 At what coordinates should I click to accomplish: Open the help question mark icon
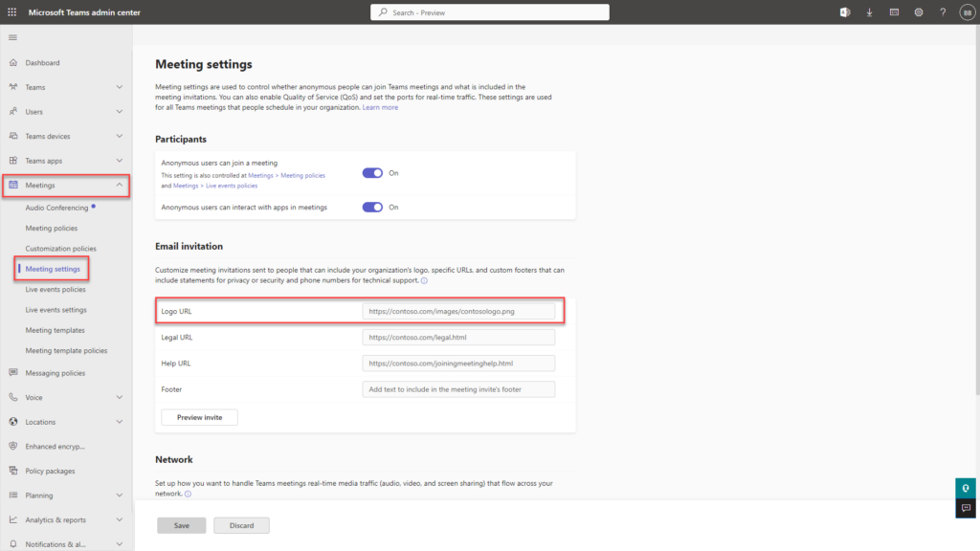point(943,11)
